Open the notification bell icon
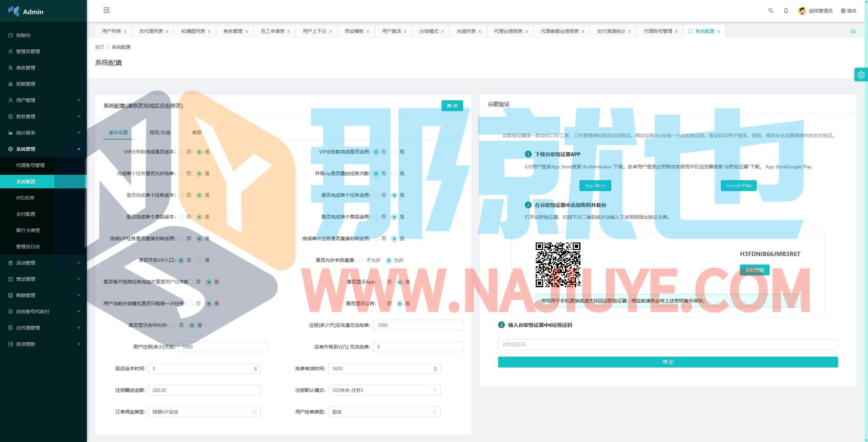 (x=786, y=10)
